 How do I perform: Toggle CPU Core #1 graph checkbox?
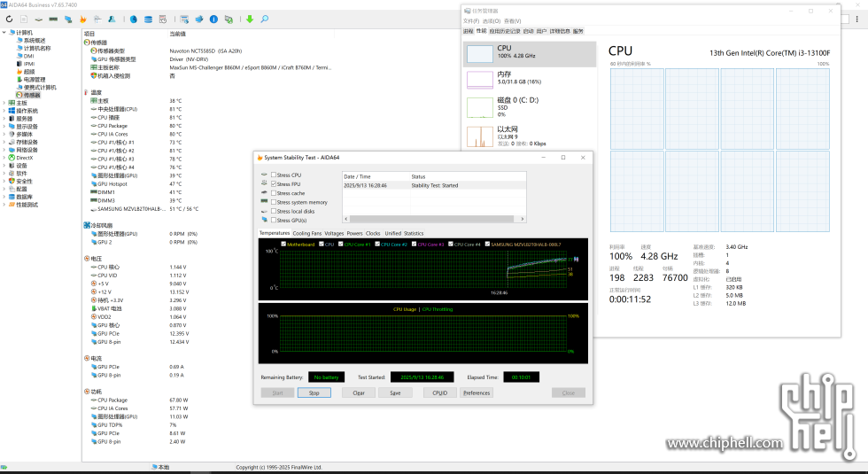point(340,244)
